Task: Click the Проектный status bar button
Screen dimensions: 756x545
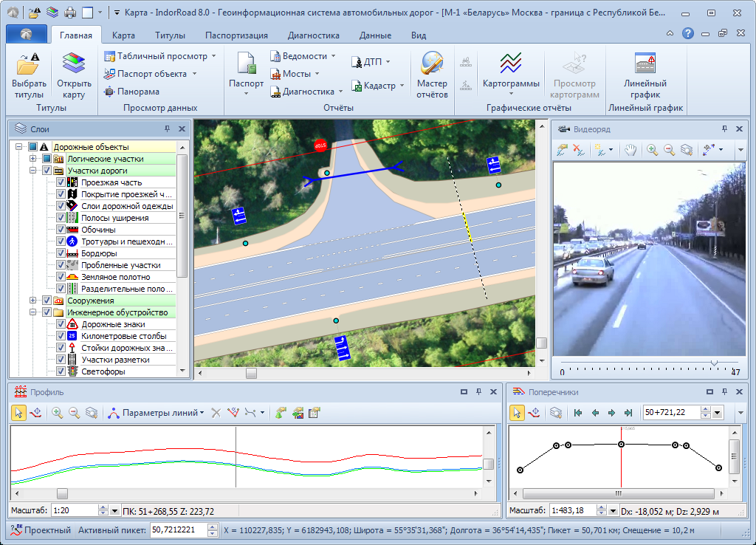Action: tap(41, 530)
